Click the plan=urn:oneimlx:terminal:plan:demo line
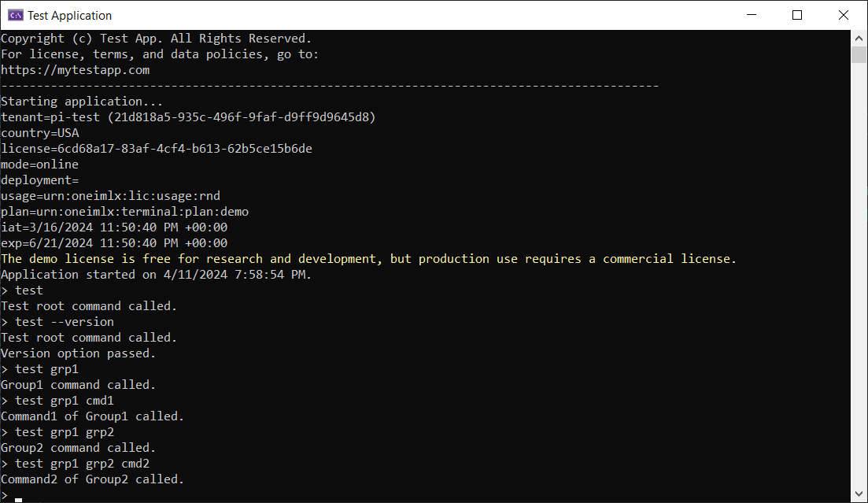The image size is (868, 503). 124,212
